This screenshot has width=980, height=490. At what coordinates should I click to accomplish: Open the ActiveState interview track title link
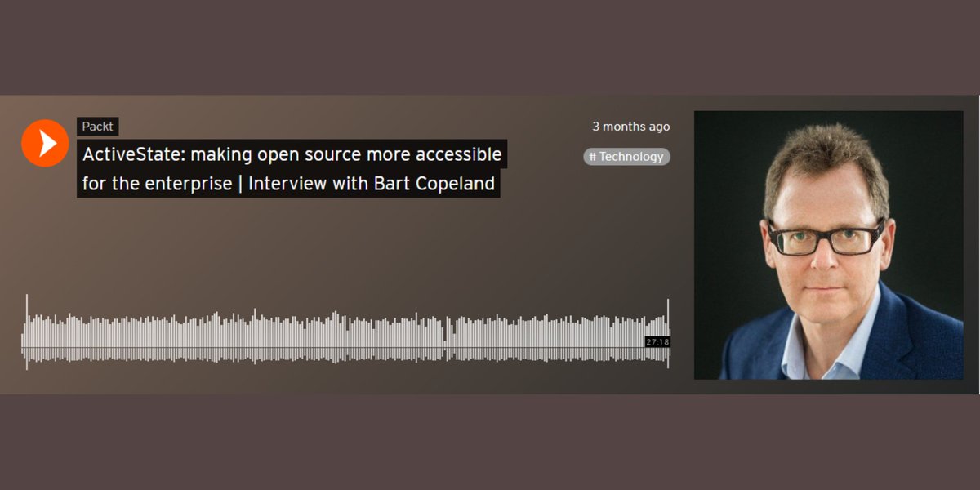(292, 168)
